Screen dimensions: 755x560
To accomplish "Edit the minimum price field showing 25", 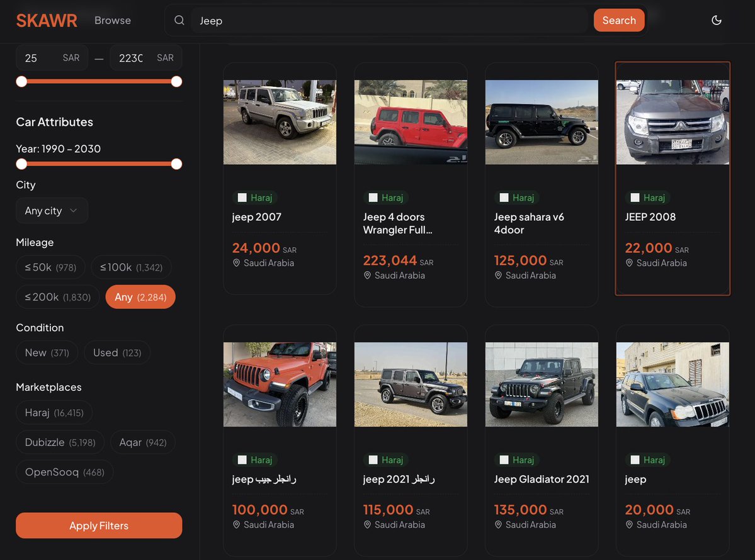I will (x=52, y=58).
